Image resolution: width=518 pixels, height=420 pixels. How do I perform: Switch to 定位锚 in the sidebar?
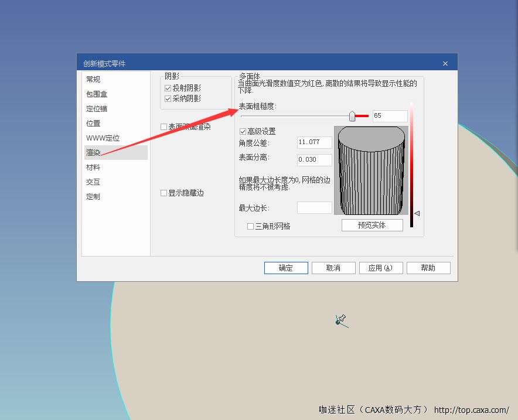(97, 108)
